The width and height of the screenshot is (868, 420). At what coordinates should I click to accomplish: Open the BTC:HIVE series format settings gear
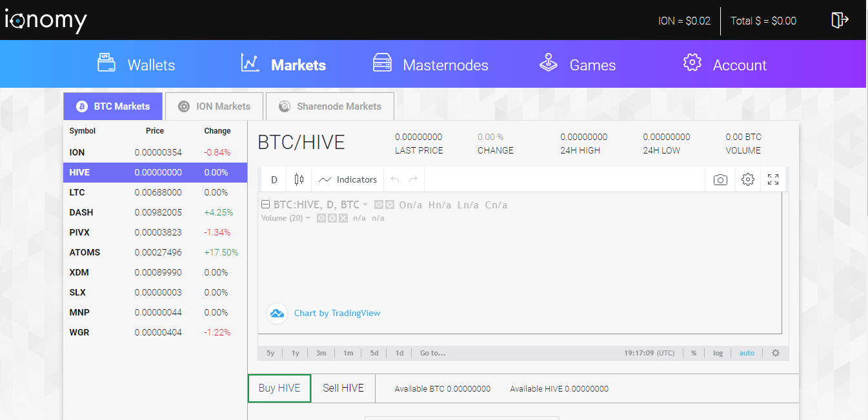point(390,205)
